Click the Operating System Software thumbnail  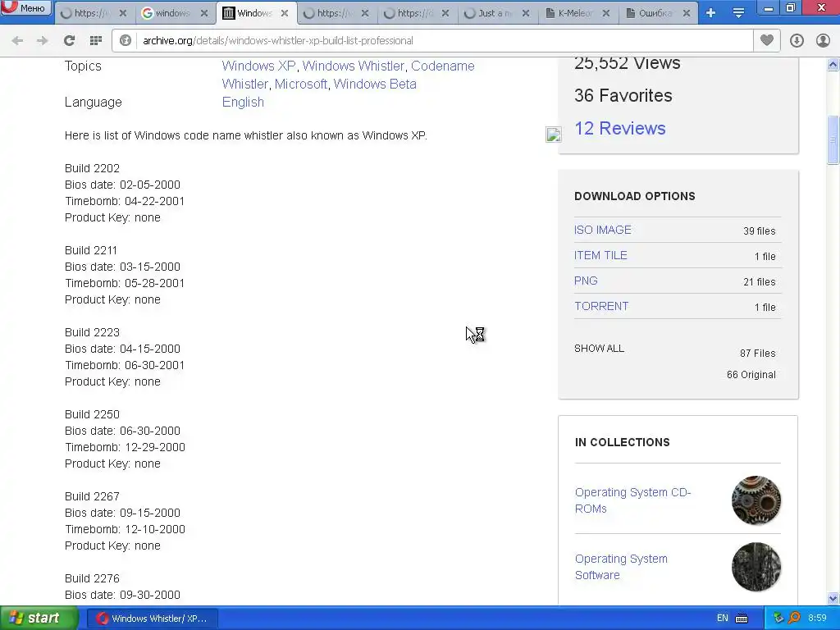(756, 567)
